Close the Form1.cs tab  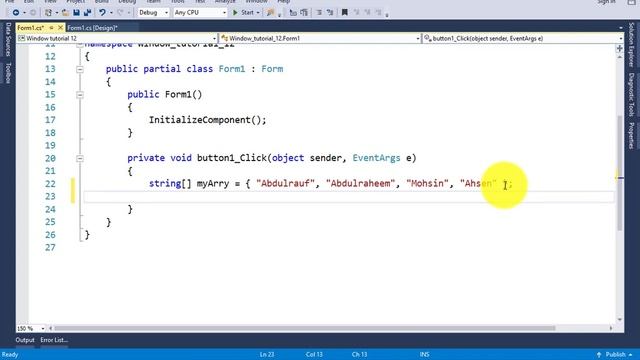pos(60,27)
